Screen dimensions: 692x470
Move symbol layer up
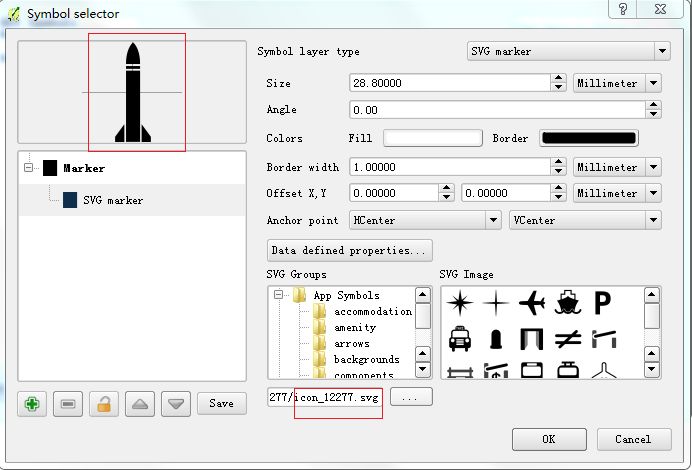point(140,404)
